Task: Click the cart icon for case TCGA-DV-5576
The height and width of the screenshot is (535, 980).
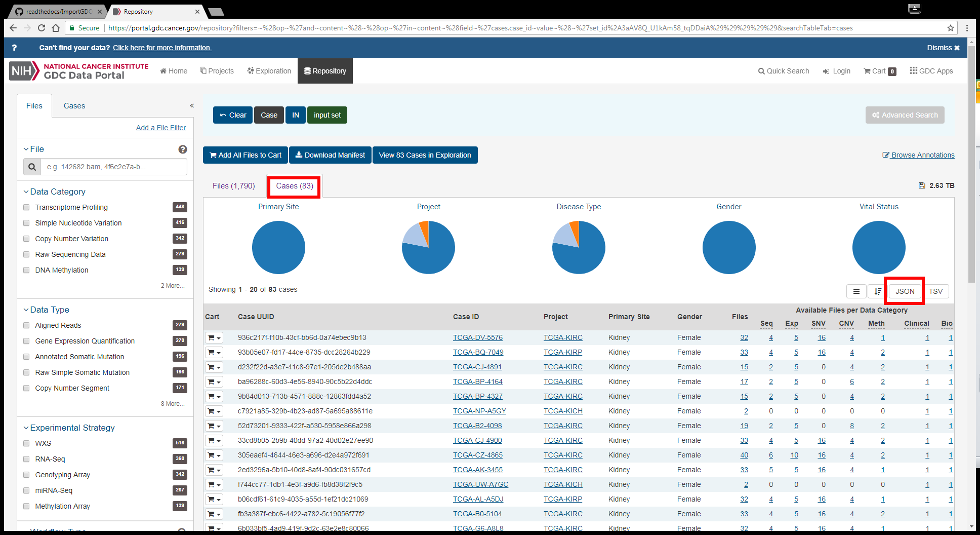Action: pos(215,338)
